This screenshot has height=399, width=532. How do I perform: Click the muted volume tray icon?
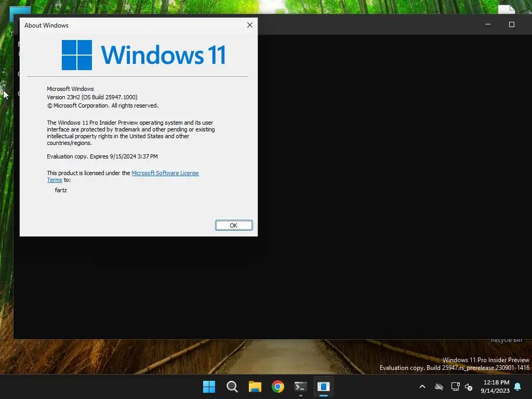pos(469,387)
